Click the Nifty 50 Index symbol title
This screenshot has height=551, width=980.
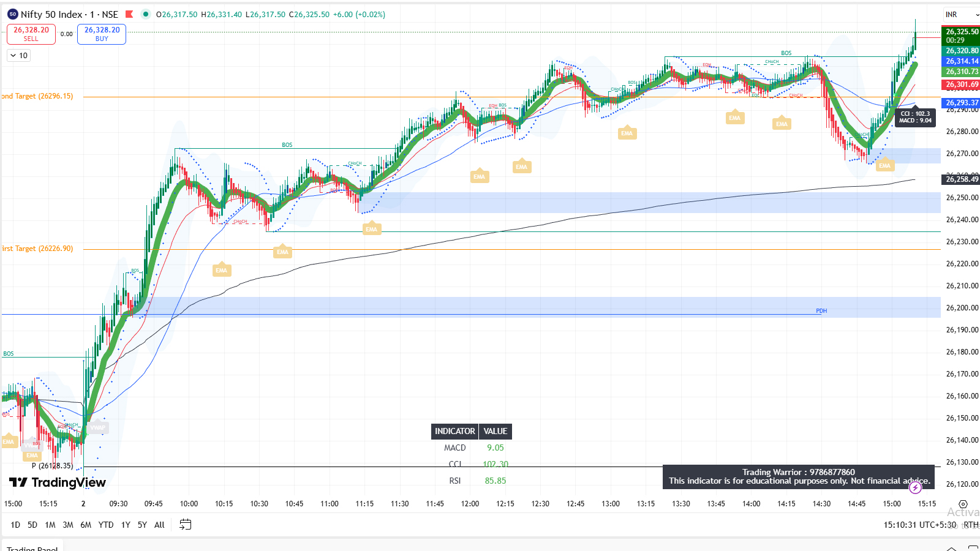click(x=51, y=14)
